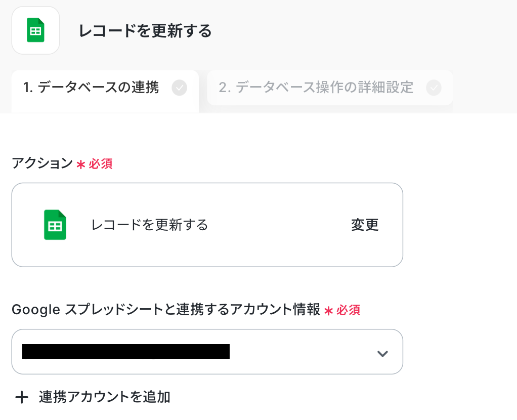Click the 変更 button in action card
Screen dimensions: 517x420
pos(365,225)
